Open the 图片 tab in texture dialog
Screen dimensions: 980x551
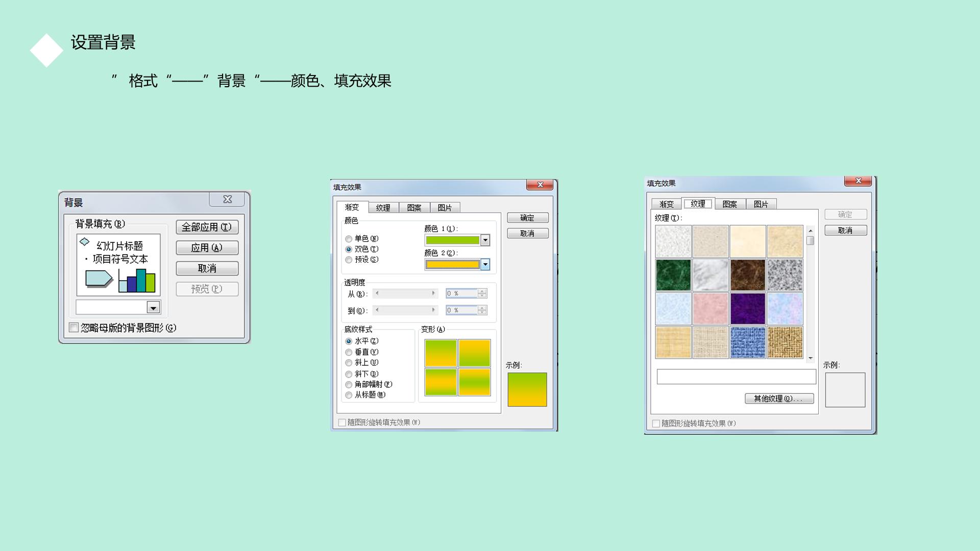coord(761,204)
